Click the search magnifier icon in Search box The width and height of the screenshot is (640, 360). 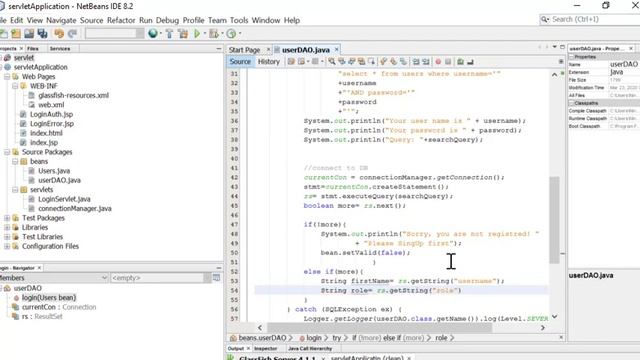click(x=545, y=19)
